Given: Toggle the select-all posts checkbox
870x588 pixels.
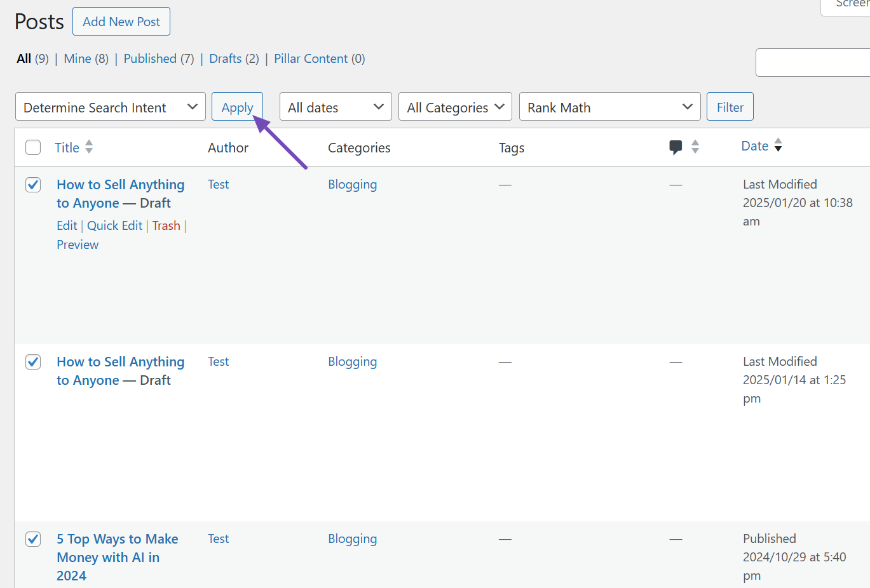Looking at the screenshot, I should [x=33, y=147].
